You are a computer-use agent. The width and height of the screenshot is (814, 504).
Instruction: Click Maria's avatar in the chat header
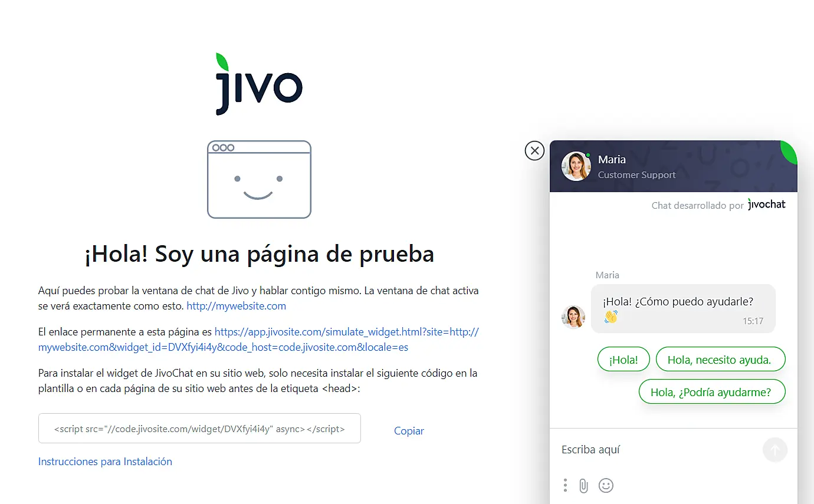coord(576,166)
